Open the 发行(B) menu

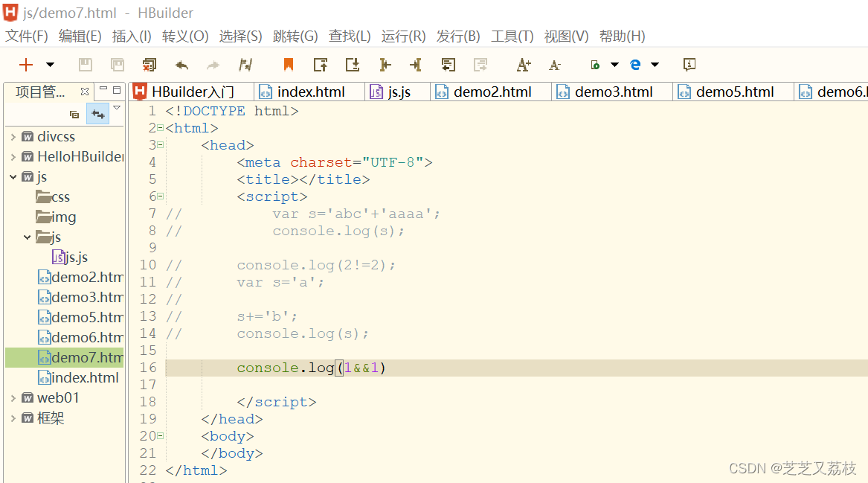[x=458, y=36]
